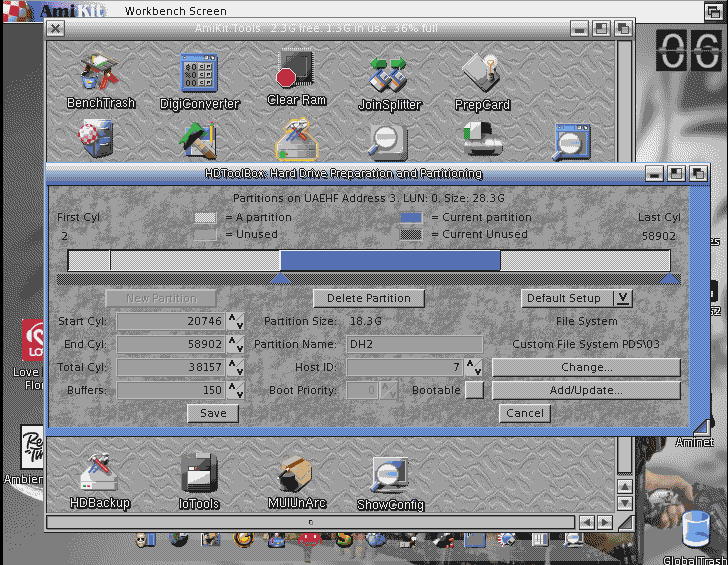The height and width of the screenshot is (565, 728).
Task: Click into the Total Cyl field
Action: (171, 367)
